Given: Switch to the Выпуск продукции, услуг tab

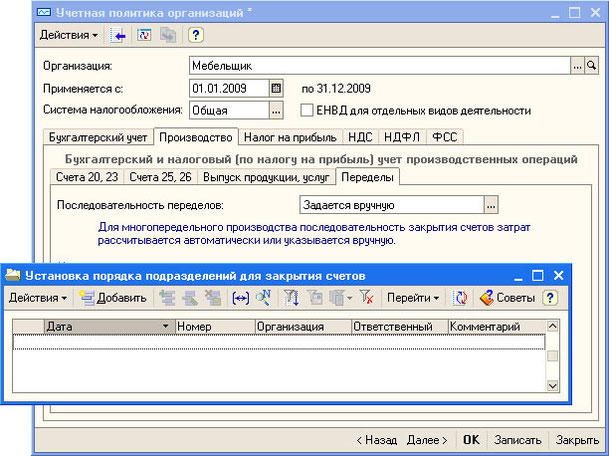Looking at the screenshot, I should coord(267,177).
